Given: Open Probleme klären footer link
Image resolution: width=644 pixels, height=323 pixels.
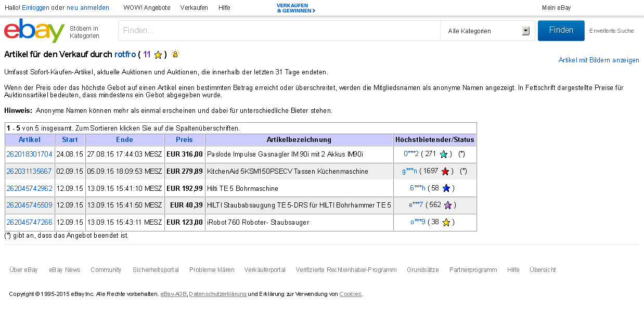Looking at the screenshot, I should click(212, 270).
